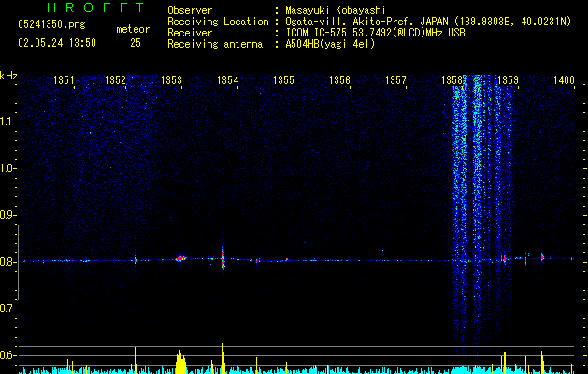The width and height of the screenshot is (588, 374).
Task: Click the HROFFT title text
Action: pyautogui.click(x=95, y=7)
